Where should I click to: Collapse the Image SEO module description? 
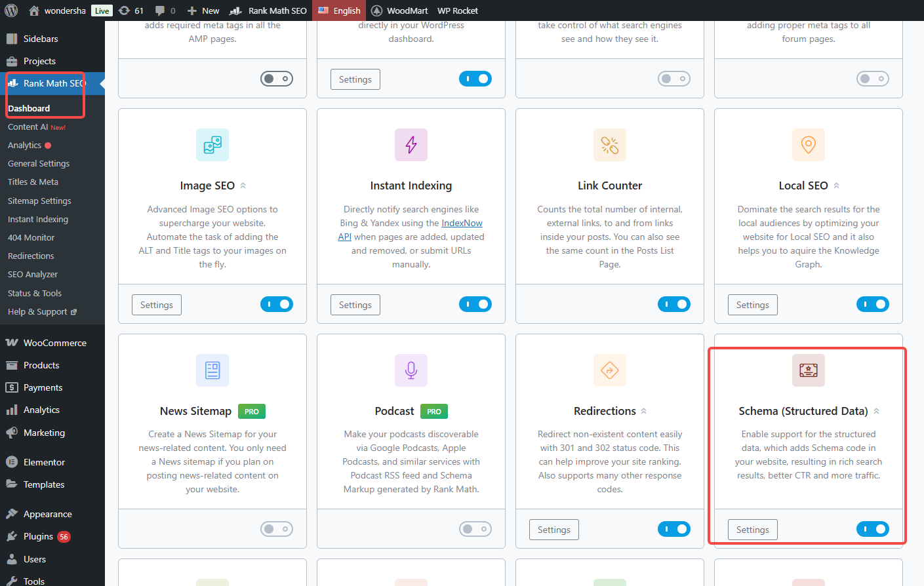coord(242,186)
